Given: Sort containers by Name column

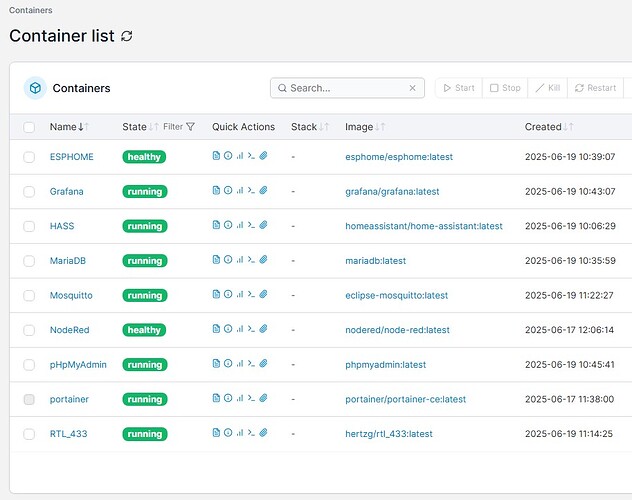Looking at the screenshot, I should click(69, 127).
